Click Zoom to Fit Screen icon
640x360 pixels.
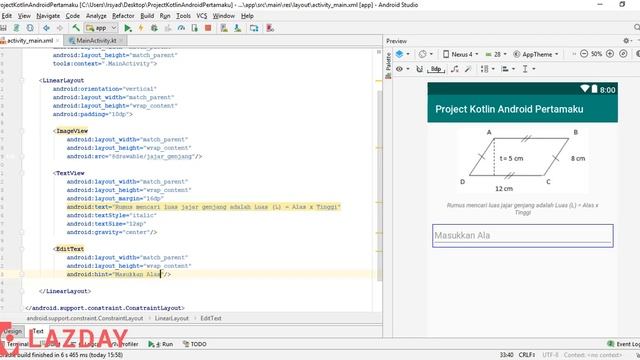tap(623, 54)
